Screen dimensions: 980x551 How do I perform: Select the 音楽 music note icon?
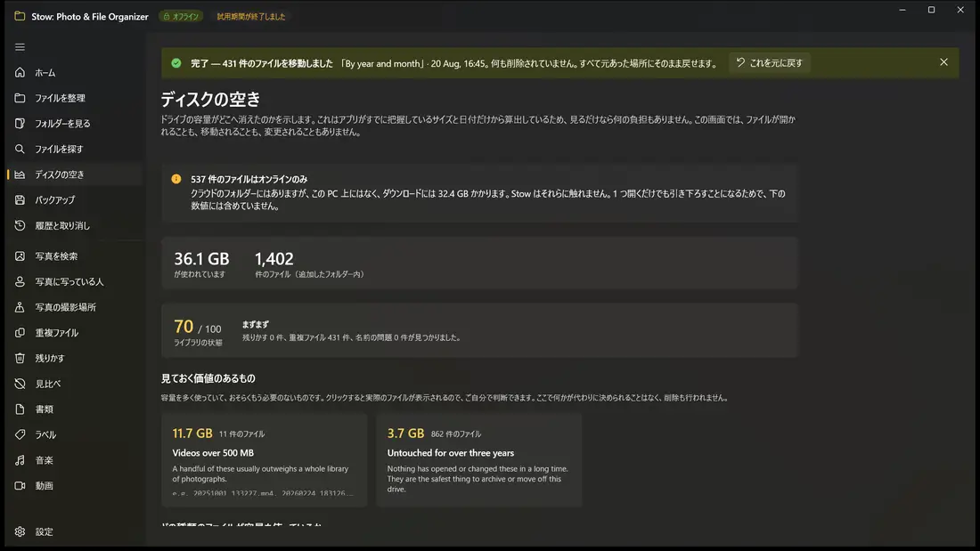20,460
